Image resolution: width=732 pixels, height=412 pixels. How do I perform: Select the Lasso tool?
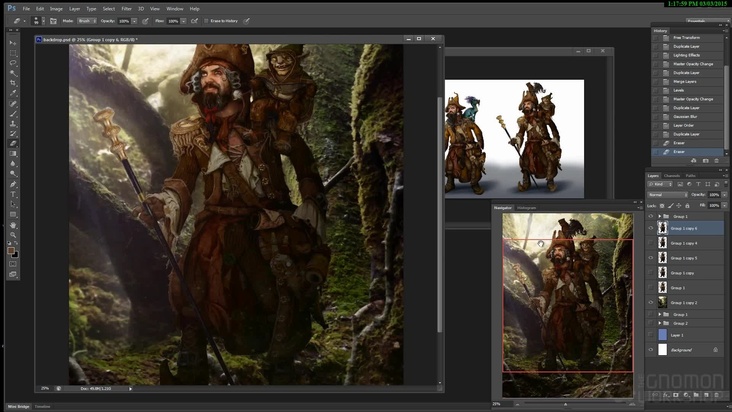[x=13, y=63]
